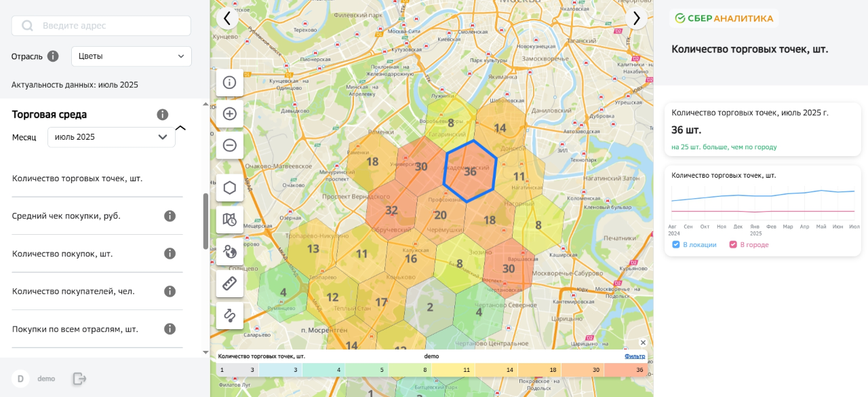Open the Отрасль dropdown showing Цветы
Screen dimensions: 868x397
[132, 56]
